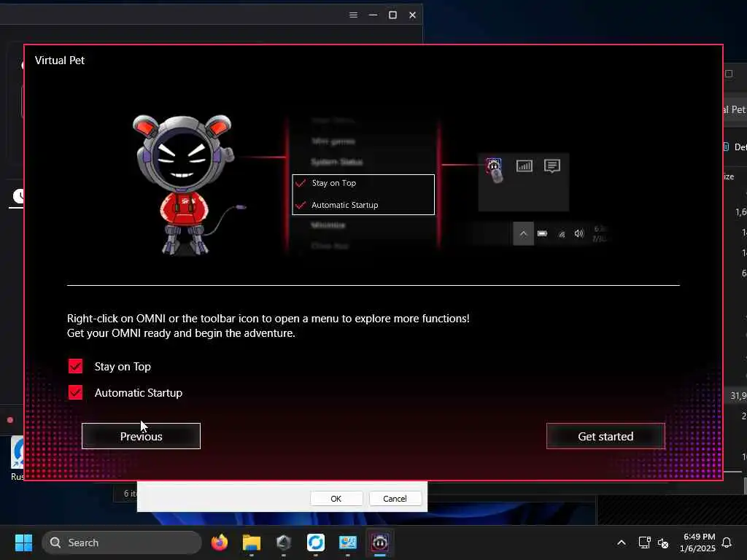Open the Control Panel style taskbar icon
Screen dimensions: 747x560
pos(348,542)
